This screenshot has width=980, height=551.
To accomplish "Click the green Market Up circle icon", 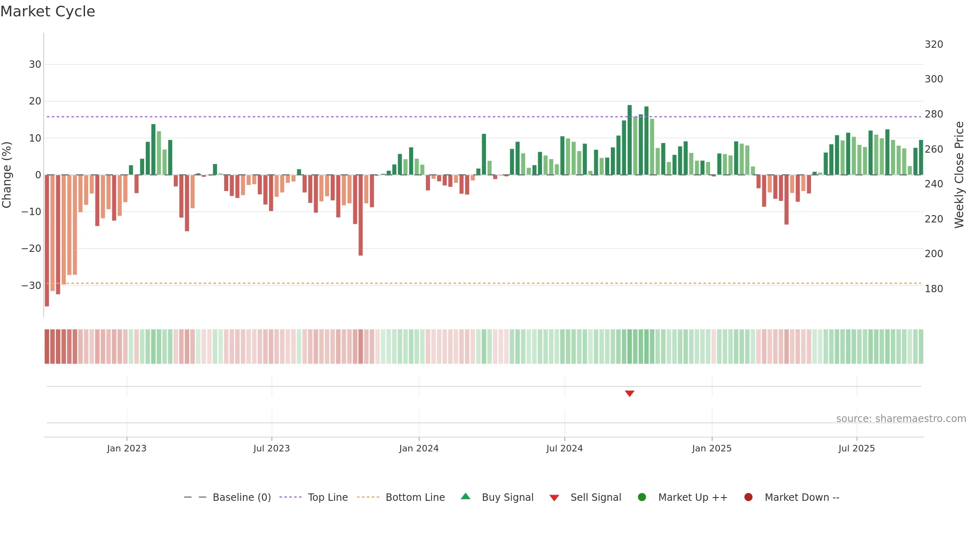I will click(642, 497).
